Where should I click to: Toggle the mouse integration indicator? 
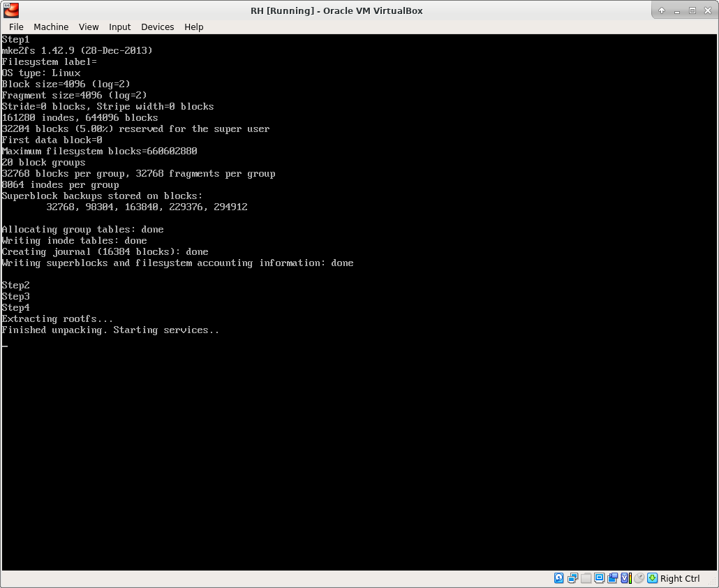[639, 578]
